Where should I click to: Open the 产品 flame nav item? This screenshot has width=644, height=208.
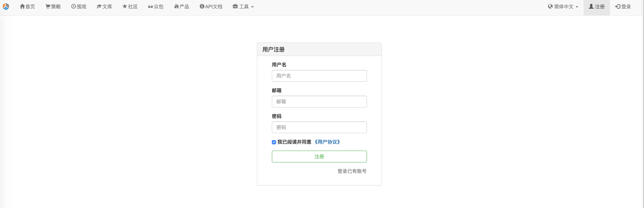[x=182, y=7]
